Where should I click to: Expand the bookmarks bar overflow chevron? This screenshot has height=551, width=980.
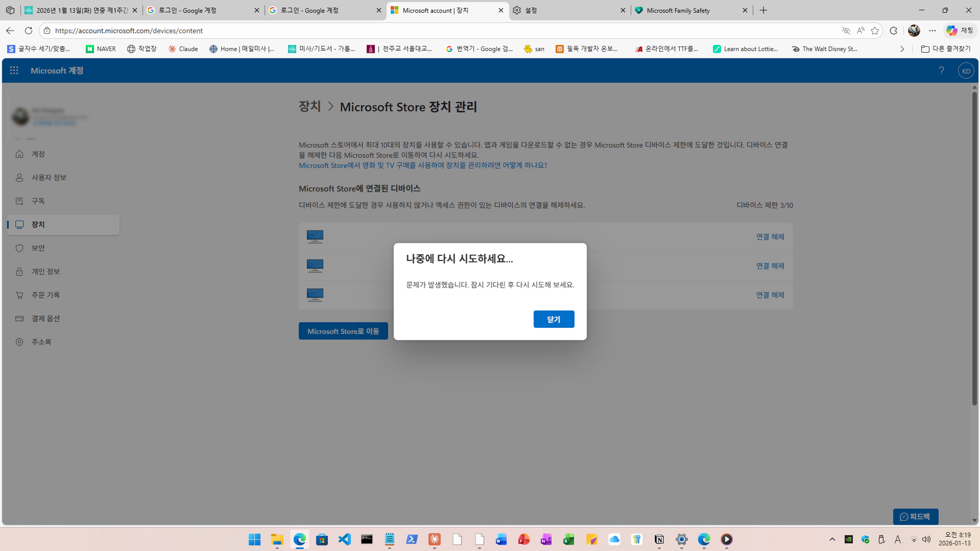point(902,49)
